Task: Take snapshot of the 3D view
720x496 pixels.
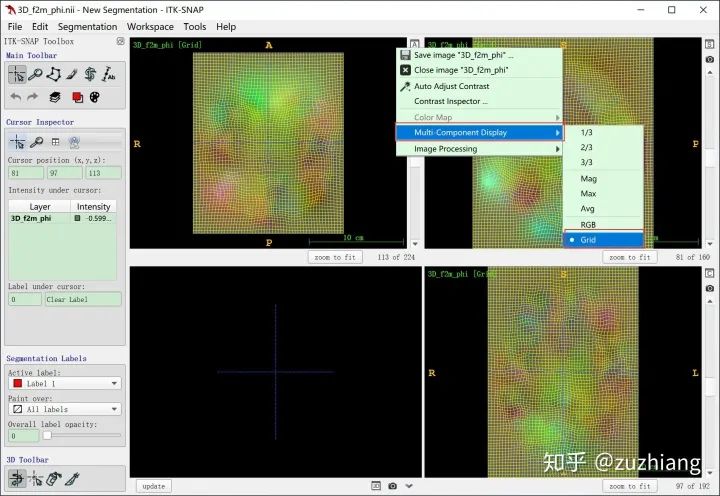Action: point(393,486)
